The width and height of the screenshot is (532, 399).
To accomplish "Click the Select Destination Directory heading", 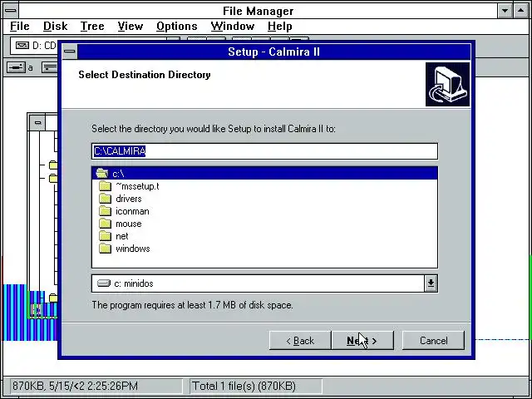I will 145,75.
